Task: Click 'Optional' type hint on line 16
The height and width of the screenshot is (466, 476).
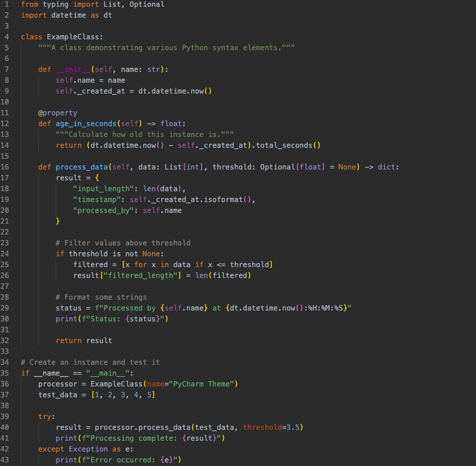Action: pyautogui.click(x=278, y=167)
